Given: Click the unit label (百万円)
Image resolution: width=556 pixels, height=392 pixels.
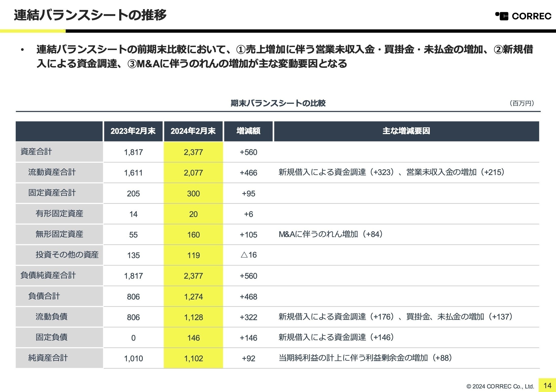Looking at the screenshot, I should [522, 103].
